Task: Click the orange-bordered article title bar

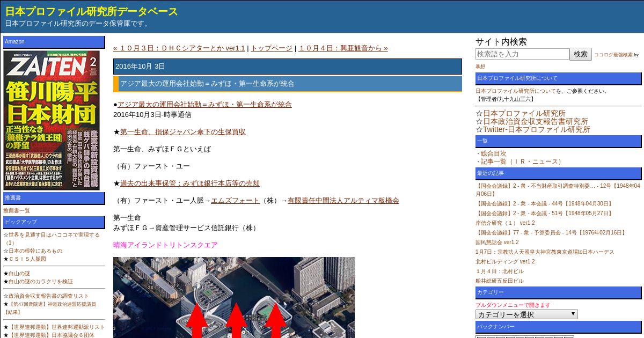Action: point(288,84)
